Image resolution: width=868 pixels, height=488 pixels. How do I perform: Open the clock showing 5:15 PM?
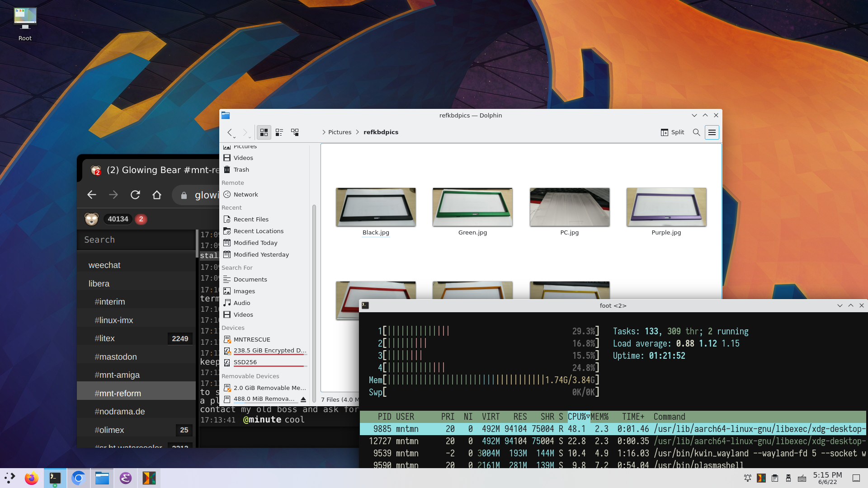click(827, 478)
